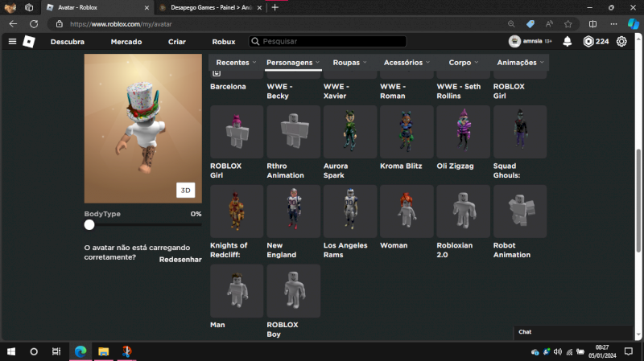Click the Redesenhar link
Screen dimensions: 644x361
point(180,260)
